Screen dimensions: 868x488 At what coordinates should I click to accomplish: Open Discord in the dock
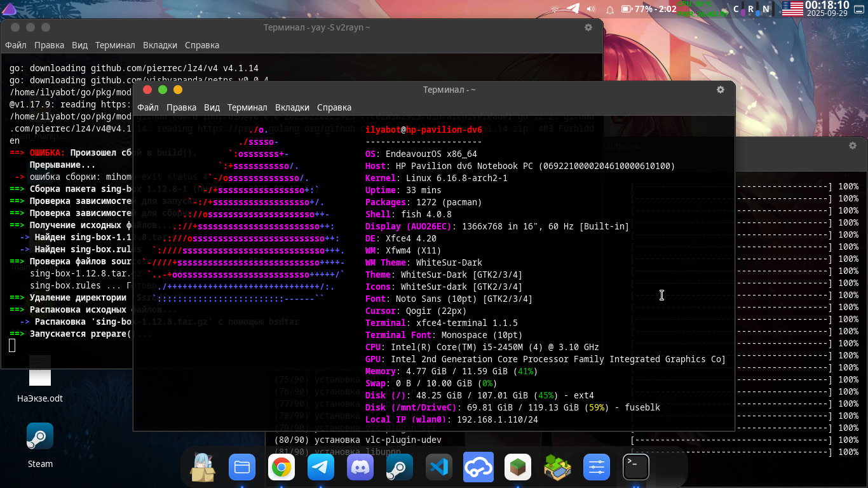point(360,468)
